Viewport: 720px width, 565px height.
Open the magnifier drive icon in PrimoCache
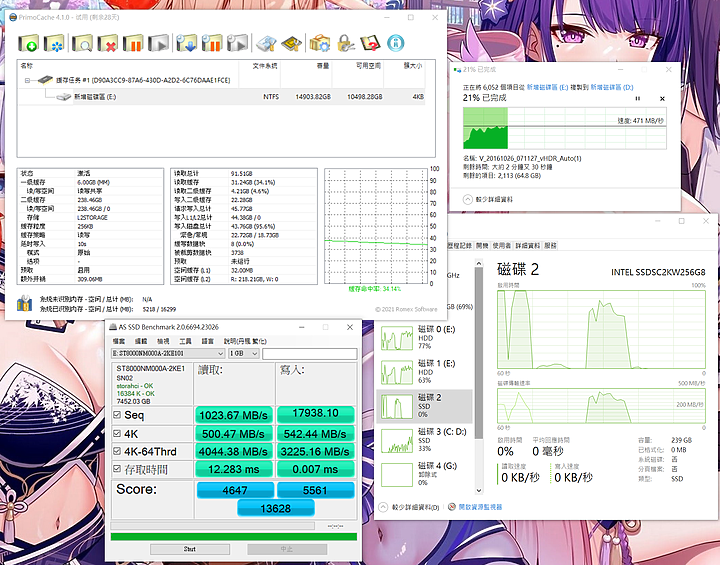82,43
